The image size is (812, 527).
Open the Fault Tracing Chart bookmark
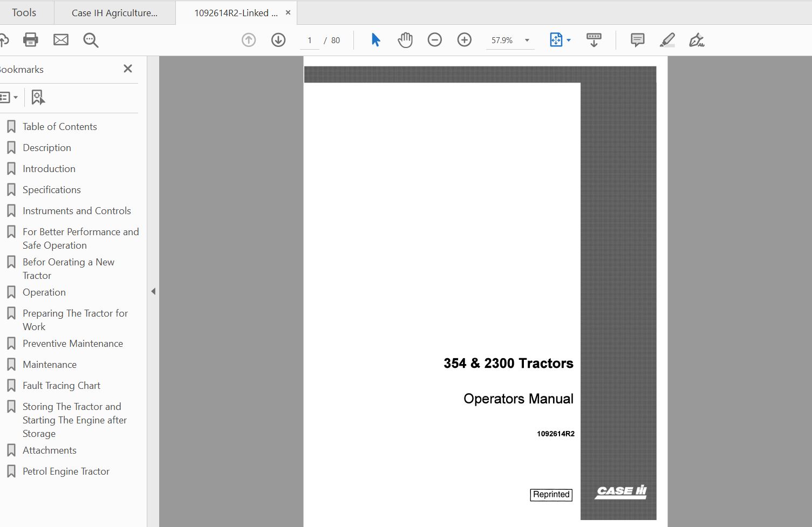coord(61,385)
